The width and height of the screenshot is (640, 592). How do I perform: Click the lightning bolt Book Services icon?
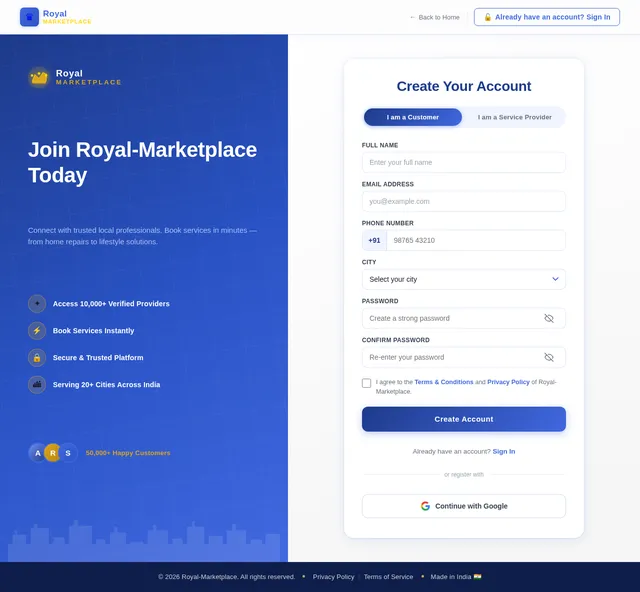coord(37,331)
